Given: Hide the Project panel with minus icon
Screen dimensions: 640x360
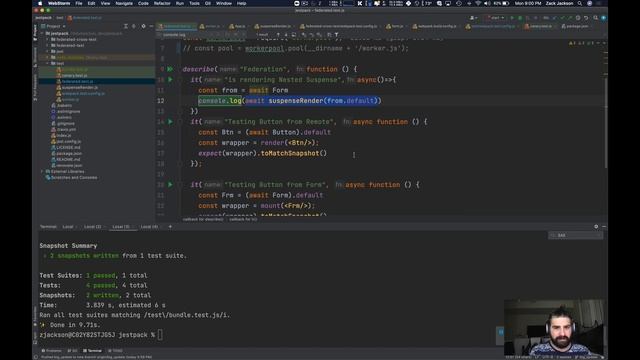Looking at the screenshot, I should 151,26.
